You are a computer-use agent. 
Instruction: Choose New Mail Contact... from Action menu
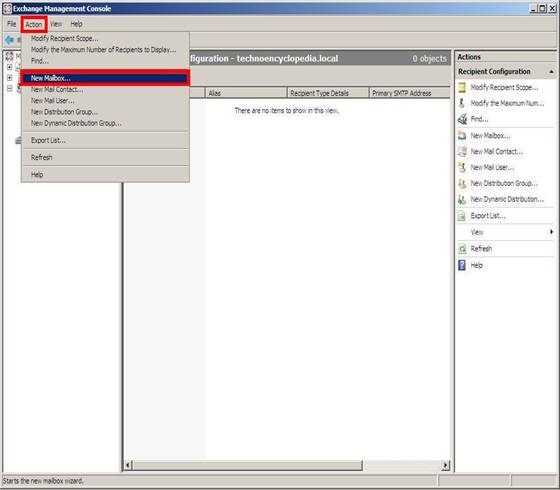click(105, 89)
